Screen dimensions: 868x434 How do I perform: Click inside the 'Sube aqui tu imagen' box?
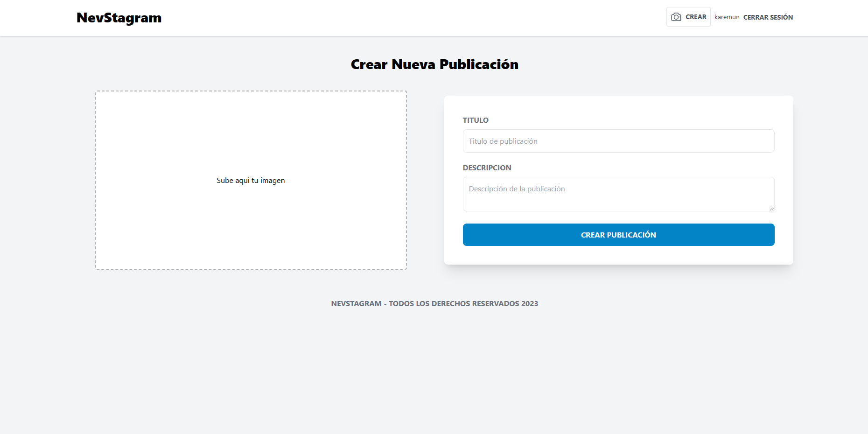[x=251, y=180]
